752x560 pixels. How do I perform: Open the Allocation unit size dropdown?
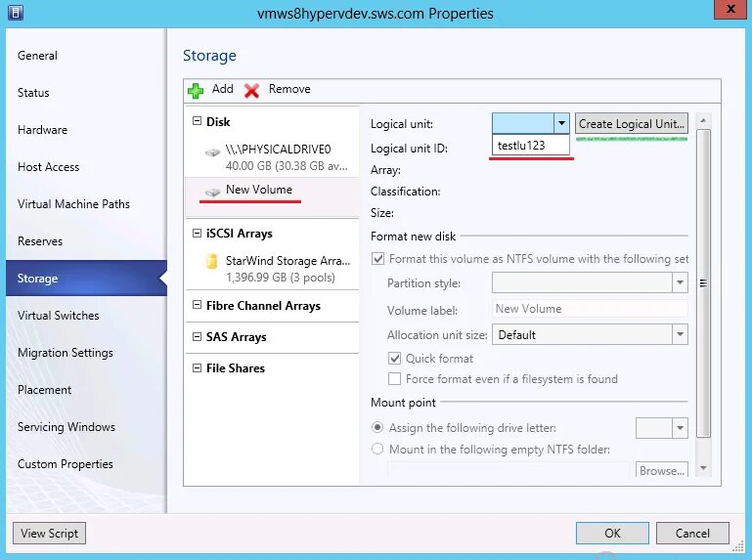(679, 335)
